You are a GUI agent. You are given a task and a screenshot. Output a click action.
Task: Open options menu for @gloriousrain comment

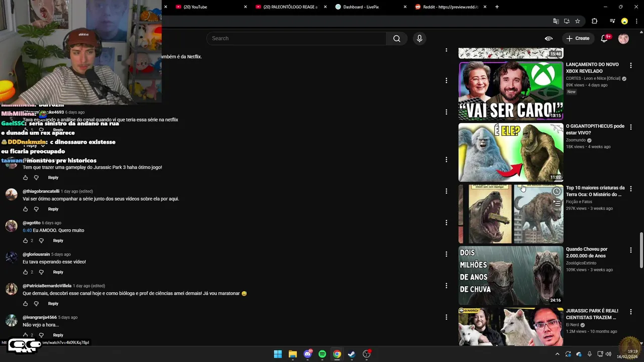click(x=446, y=254)
